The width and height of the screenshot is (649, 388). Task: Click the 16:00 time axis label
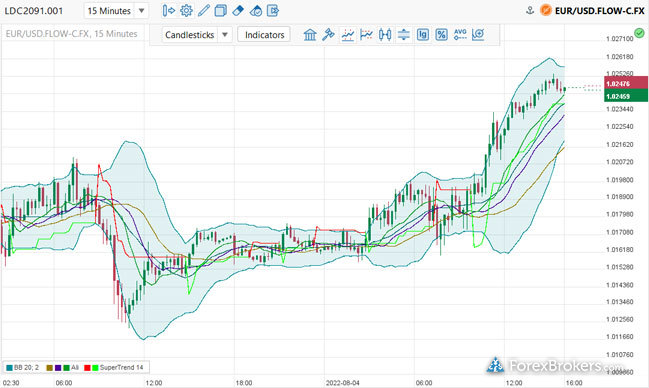[x=574, y=383]
